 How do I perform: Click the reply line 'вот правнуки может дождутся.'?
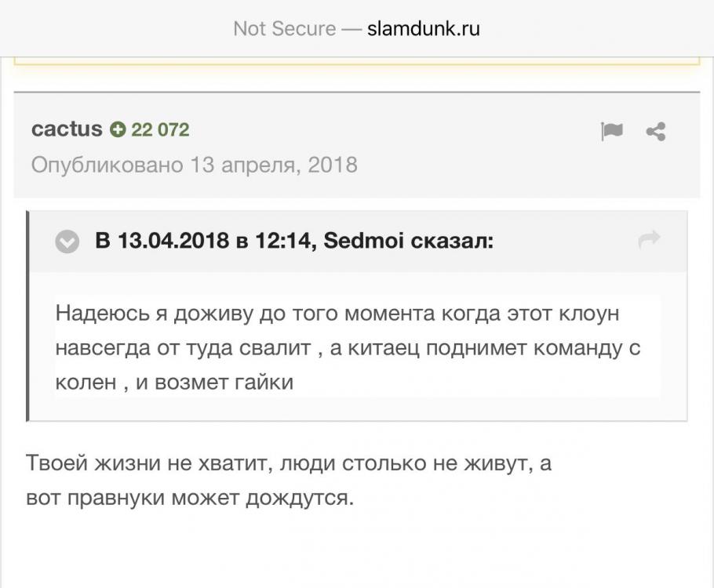tap(190, 497)
